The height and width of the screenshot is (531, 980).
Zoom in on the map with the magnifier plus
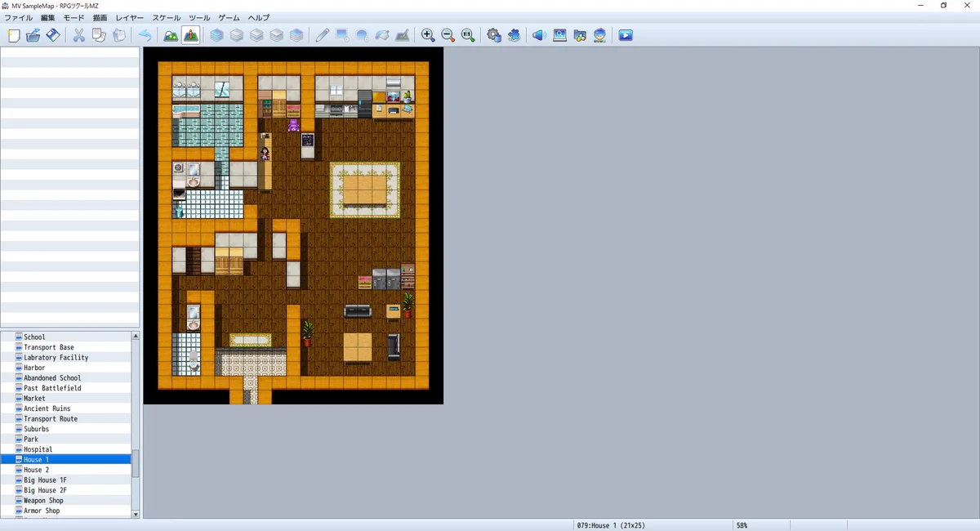coord(428,35)
